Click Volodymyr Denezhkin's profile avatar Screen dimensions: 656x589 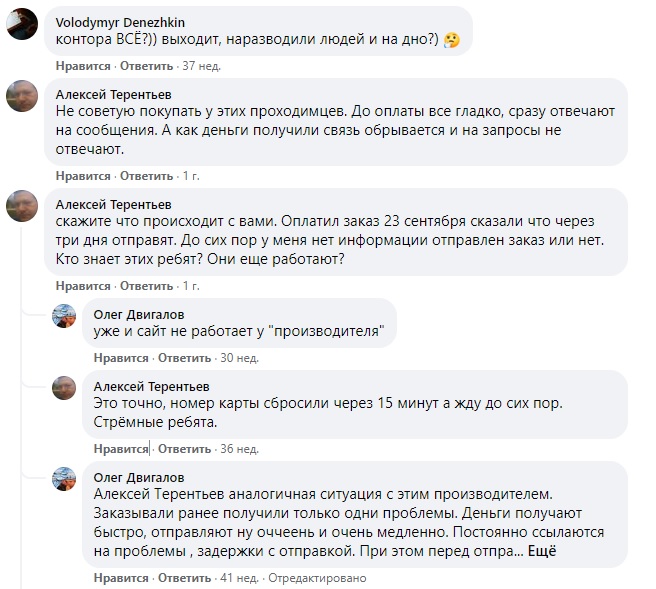point(23,24)
